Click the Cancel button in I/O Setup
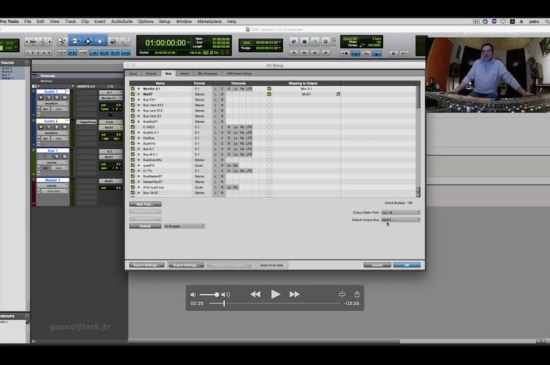Image resolution: width=550 pixels, height=365 pixels. click(x=377, y=265)
